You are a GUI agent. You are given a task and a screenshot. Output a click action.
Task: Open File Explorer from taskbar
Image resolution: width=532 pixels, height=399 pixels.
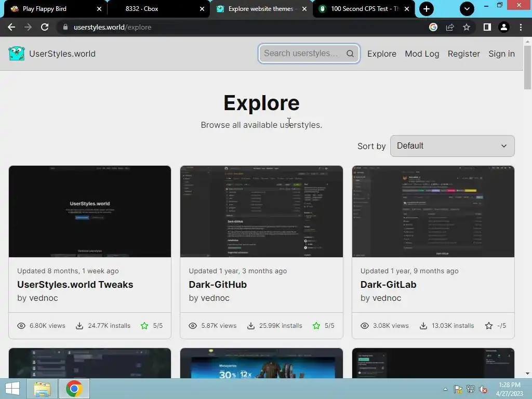point(42,389)
